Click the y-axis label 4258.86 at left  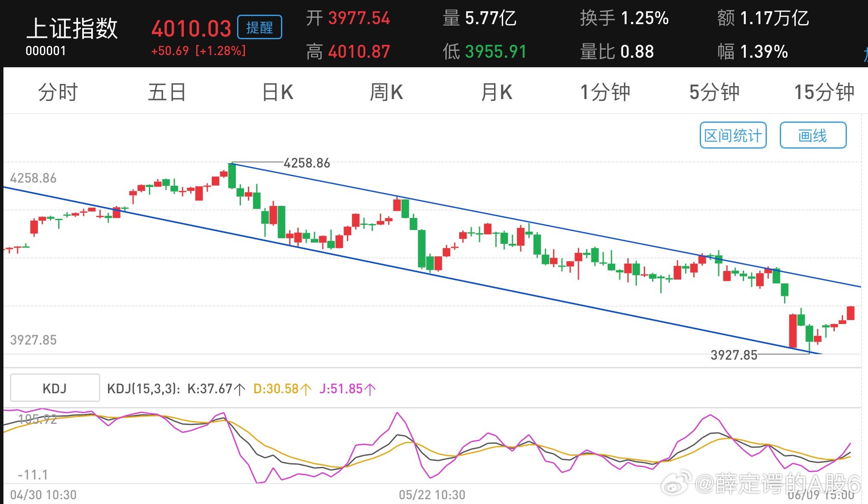tap(33, 178)
